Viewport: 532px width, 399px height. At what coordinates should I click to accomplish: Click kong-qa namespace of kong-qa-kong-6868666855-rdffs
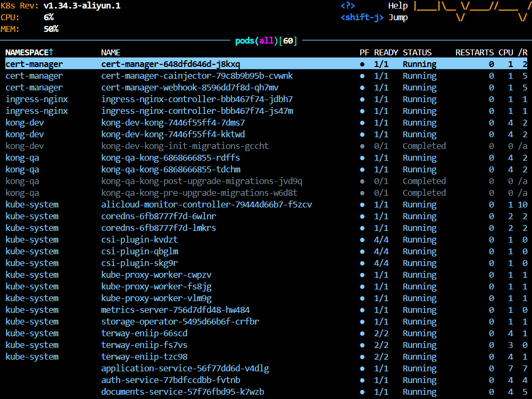point(22,157)
